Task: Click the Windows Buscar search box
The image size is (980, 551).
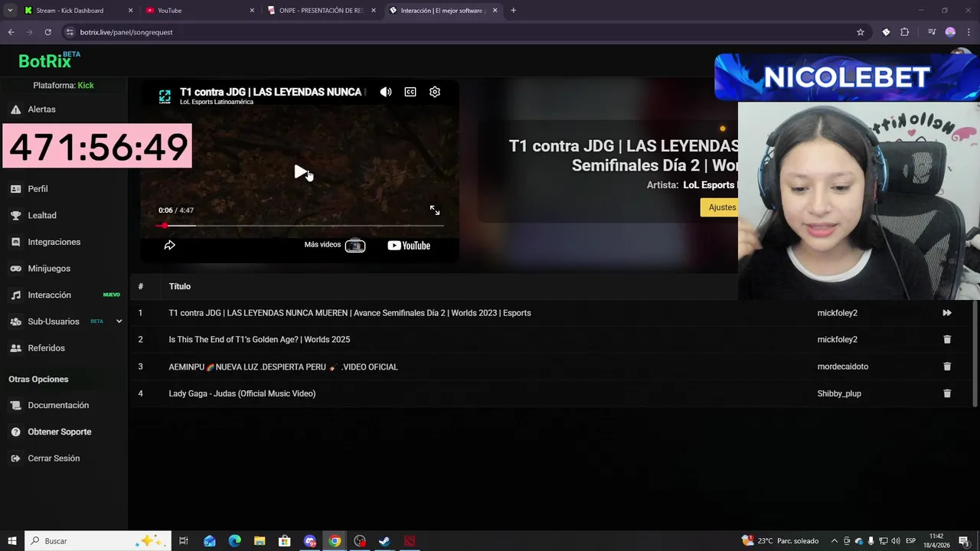Action: pos(100,541)
